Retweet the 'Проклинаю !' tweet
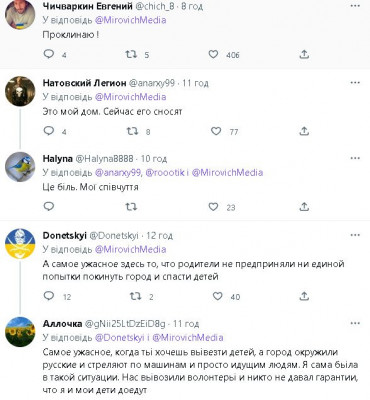 pyautogui.click(x=131, y=54)
